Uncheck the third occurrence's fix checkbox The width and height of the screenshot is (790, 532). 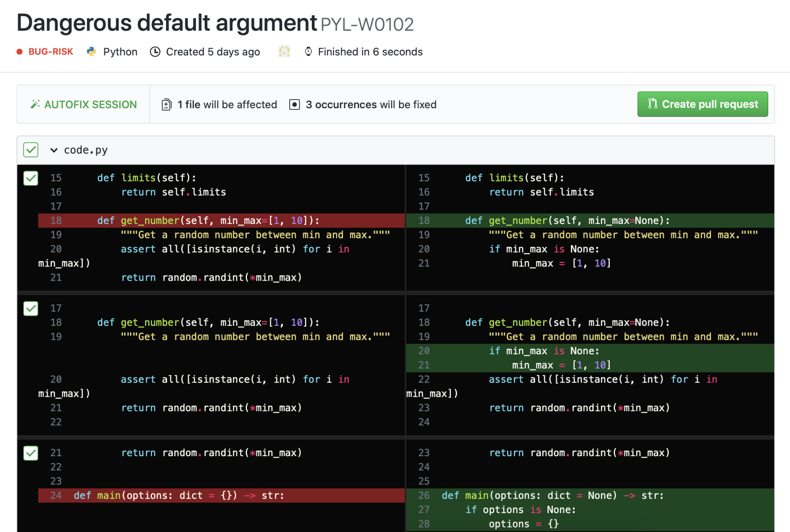tap(30, 453)
